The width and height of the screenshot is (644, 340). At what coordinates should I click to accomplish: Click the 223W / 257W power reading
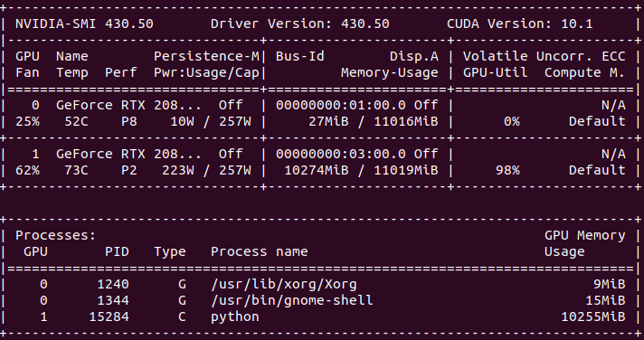(206, 170)
